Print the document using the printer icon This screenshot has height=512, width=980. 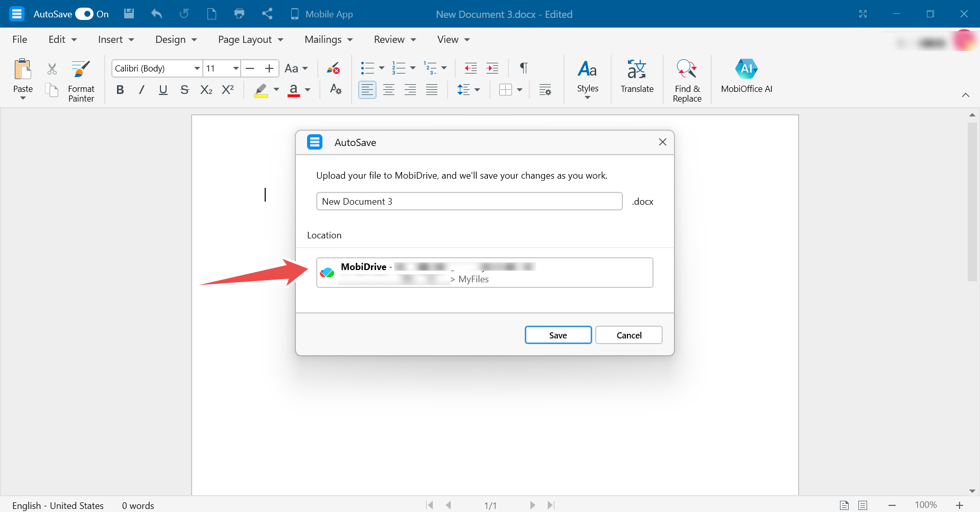click(x=239, y=14)
